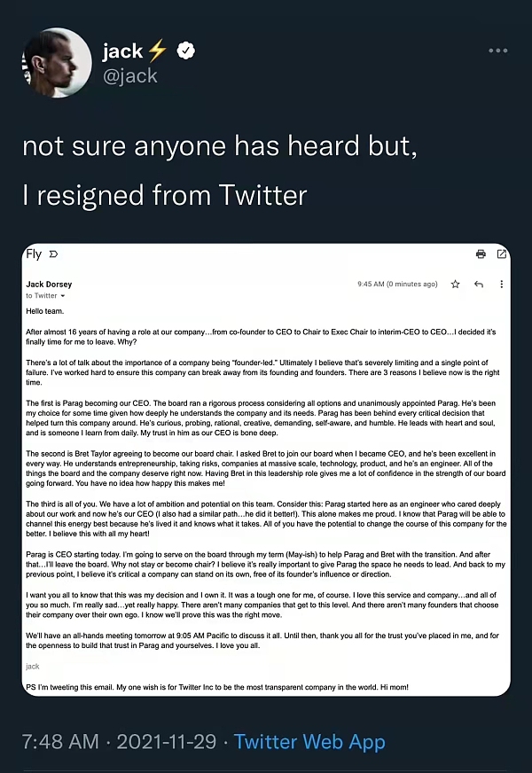The width and height of the screenshot is (532, 773).
Task: Click the "Jack Dorsey" sender name
Action: pos(49,285)
